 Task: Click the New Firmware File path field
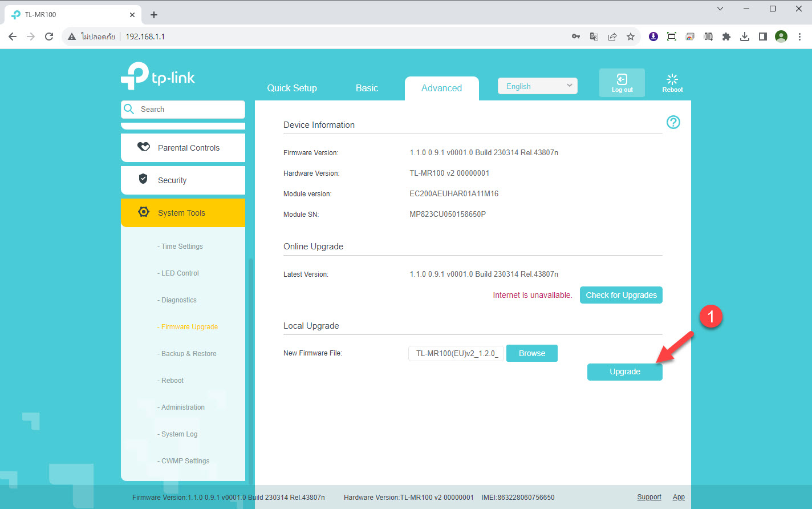(456, 353)
